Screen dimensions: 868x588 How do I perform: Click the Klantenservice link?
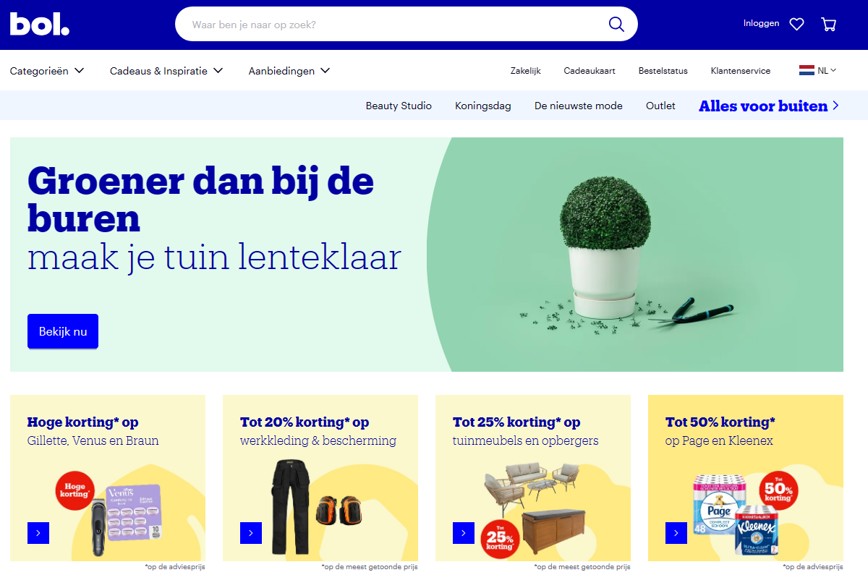(x=741, y=71)
